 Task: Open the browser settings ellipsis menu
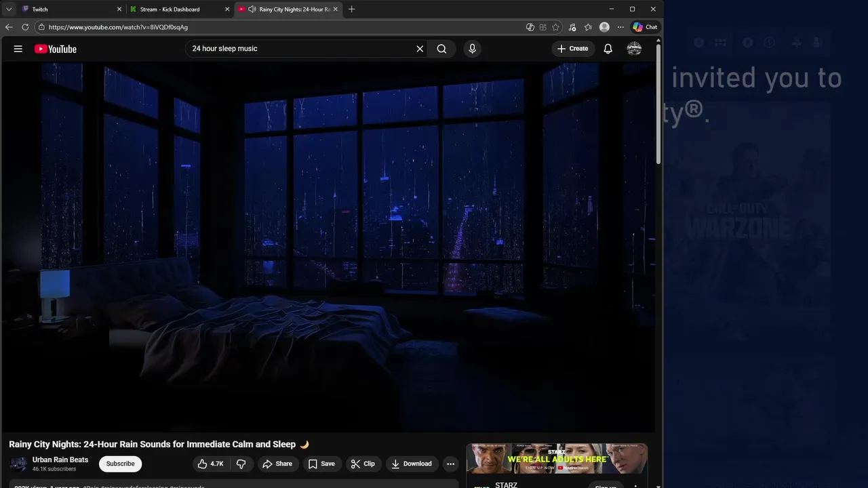click(x=620, y=27)
